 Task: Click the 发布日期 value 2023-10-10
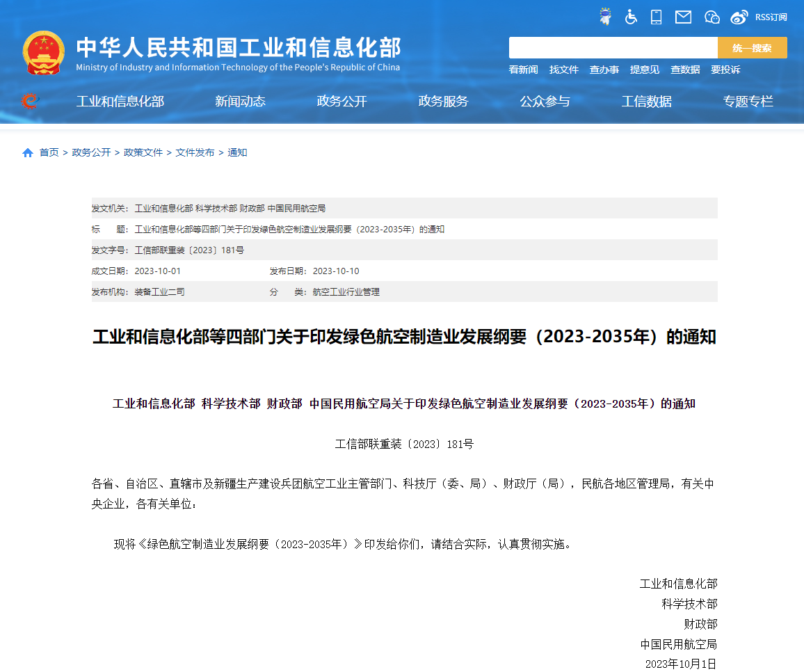point(336,271)
